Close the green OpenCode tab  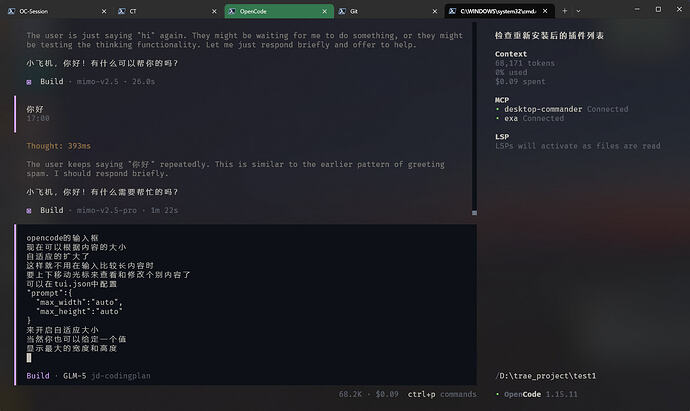pyautogui.click(x=325, y=11)
